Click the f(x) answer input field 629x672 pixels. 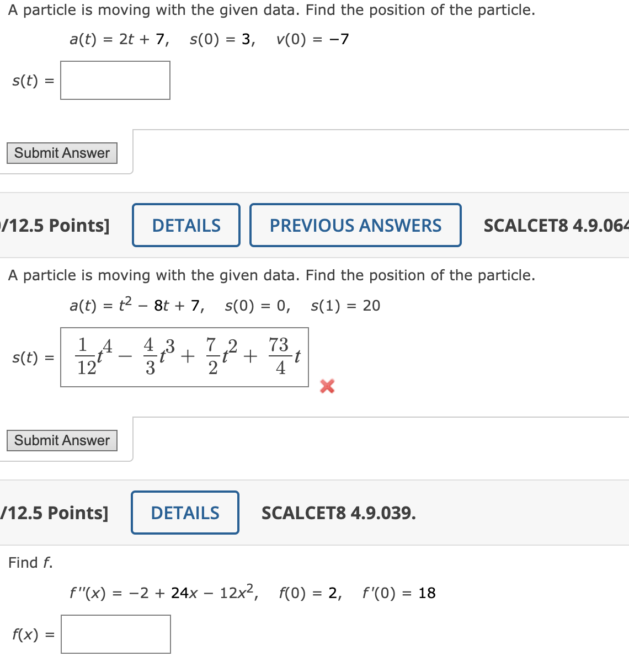pos(115,634)
